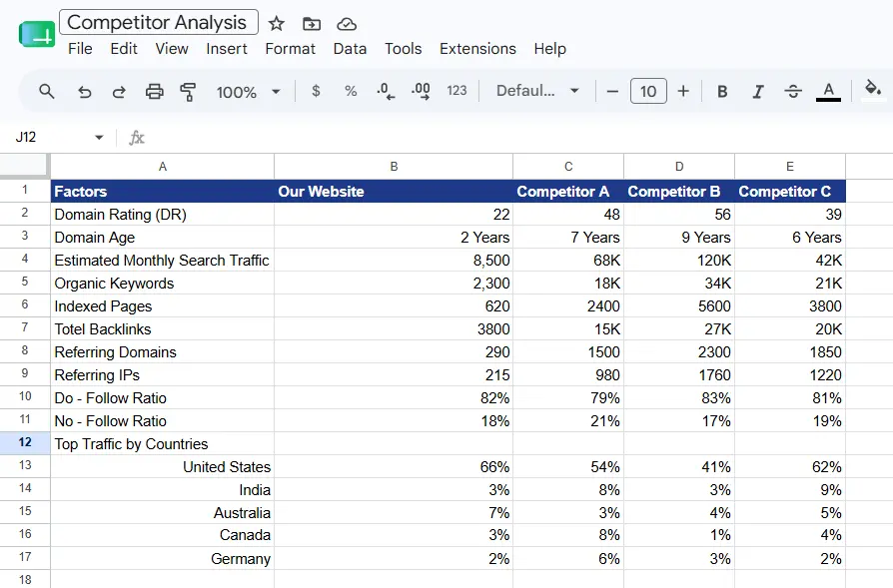Open the Google Sheets home icon

[x=36, y=34]
